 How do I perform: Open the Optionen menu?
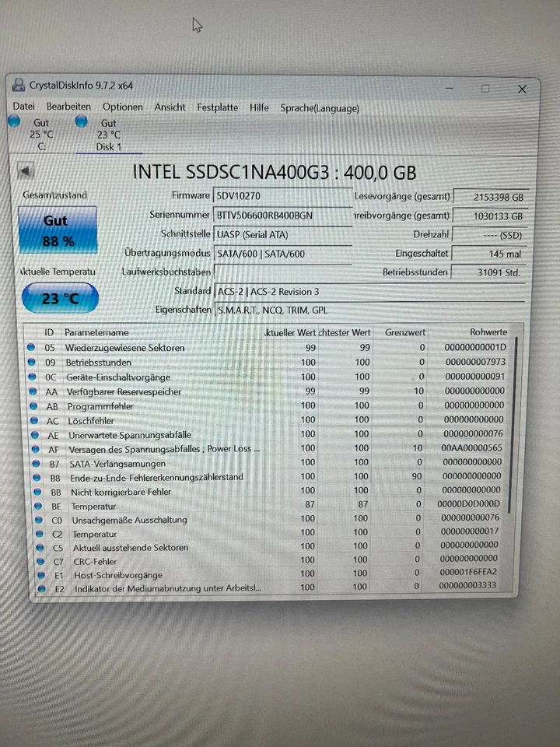point(123,107)
